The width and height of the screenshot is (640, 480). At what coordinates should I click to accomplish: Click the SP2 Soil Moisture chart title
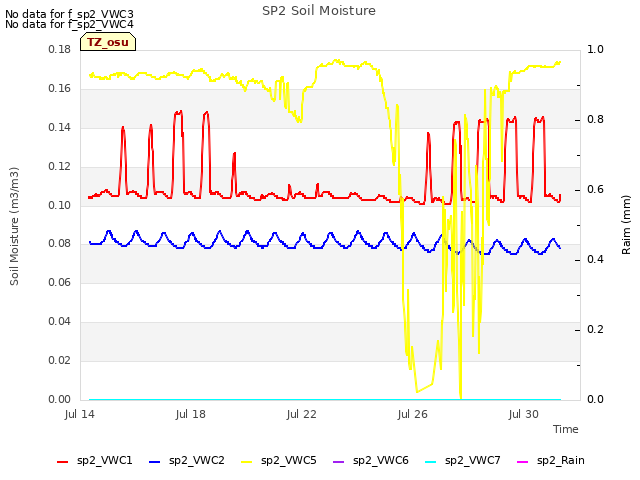click(x=319, y=11)
